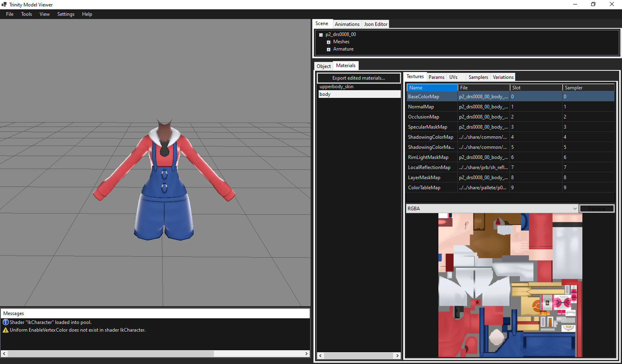The height and width of the screenshot is (364, 622).
Task: Switch to the Json Editor tab
Action: 376,24
